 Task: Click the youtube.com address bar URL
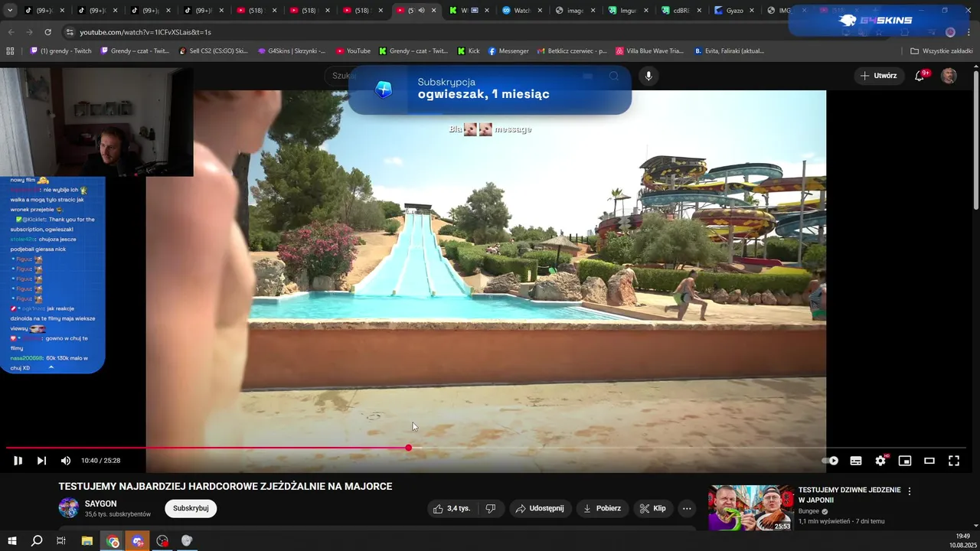[145, 32]
